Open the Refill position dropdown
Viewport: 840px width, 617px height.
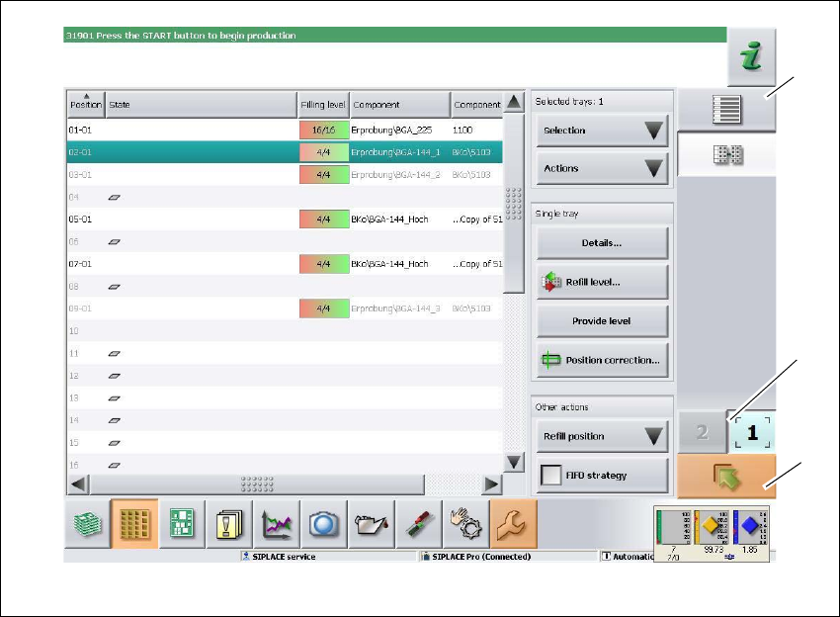click(x=602, y=436)
